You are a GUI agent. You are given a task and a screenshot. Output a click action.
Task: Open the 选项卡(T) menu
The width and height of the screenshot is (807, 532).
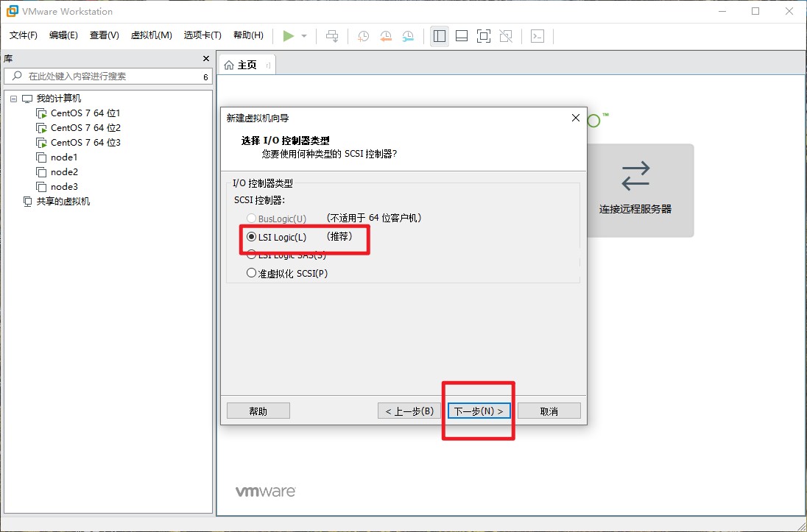[x=202, y=35]
